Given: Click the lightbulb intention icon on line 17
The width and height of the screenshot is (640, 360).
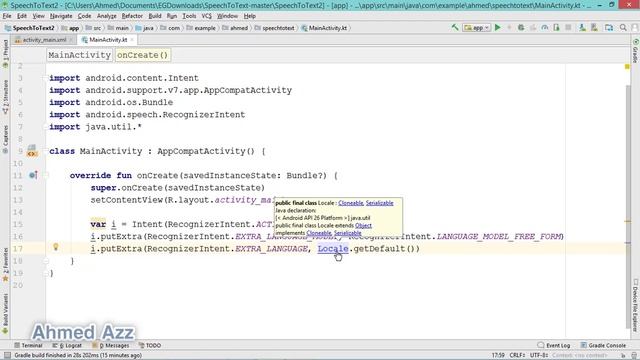Looking at the screenshot, I should (56, 247).
